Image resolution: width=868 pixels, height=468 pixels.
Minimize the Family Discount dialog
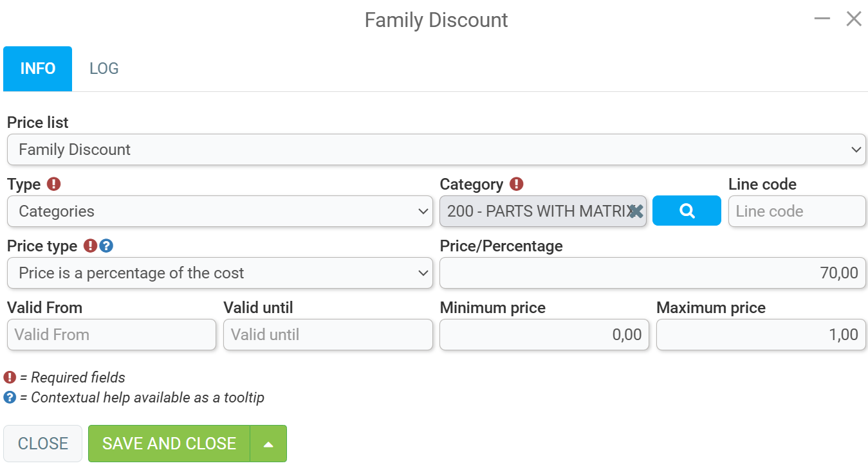coord(822,19)
